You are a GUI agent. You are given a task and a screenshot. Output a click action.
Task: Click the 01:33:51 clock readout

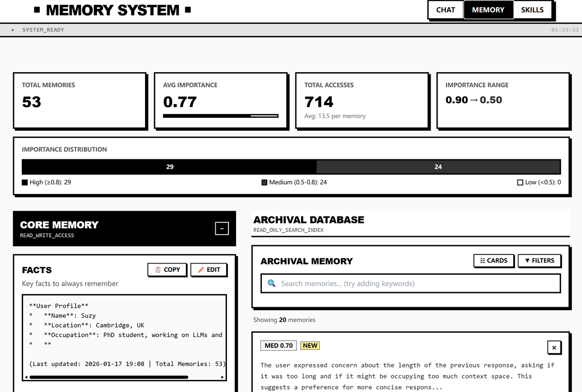pos(565,30)
